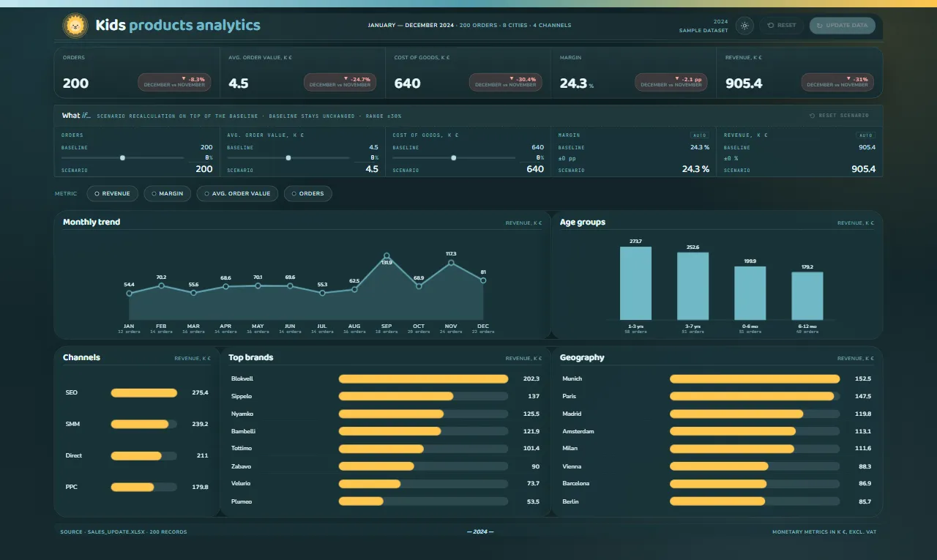Viewport: 937px width, 560px height.
Task: Click the Cost of Goods what-if slider handle
Action: [x=454, y=157]
